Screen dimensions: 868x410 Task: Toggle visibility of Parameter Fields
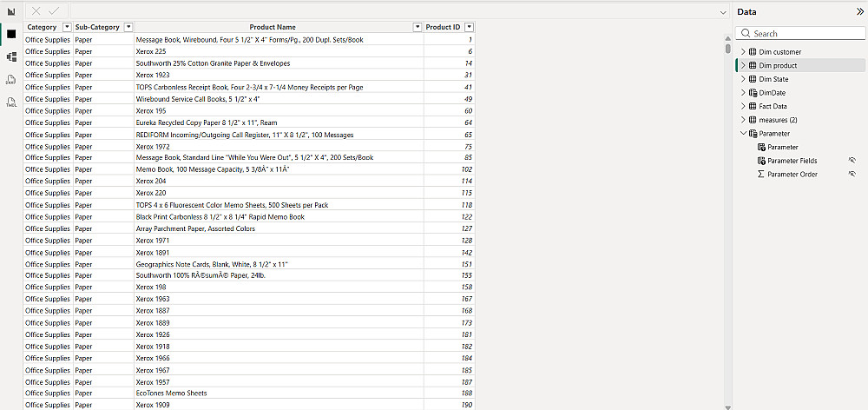[852, 160]
